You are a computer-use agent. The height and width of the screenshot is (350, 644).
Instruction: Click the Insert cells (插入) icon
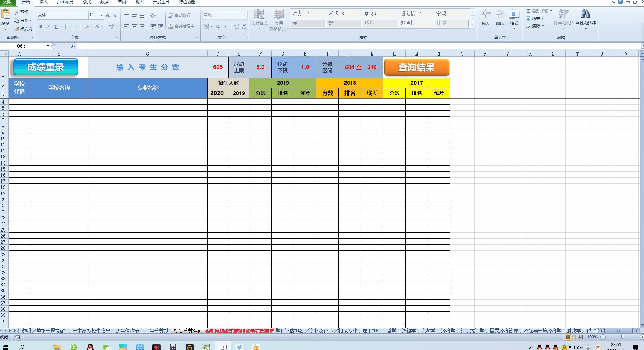[486, 14]
